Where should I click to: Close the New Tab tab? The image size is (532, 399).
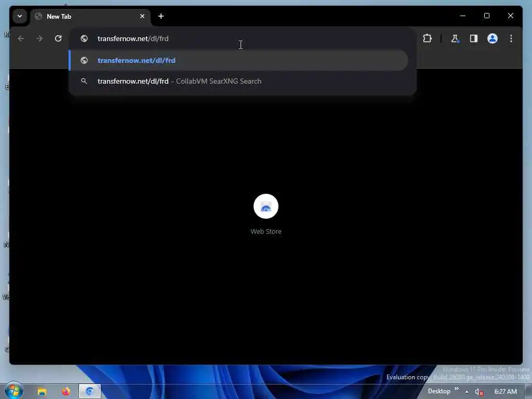[x=142, y=16]
